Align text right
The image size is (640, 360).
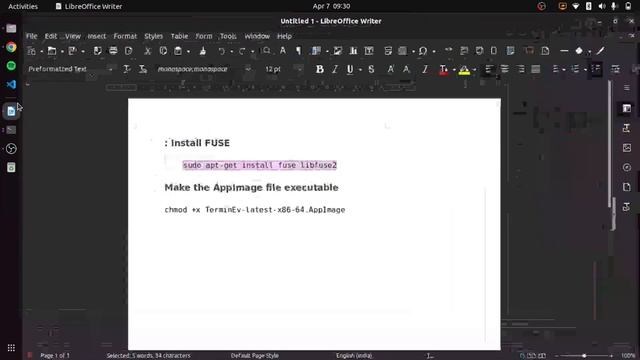coord(520,69)
